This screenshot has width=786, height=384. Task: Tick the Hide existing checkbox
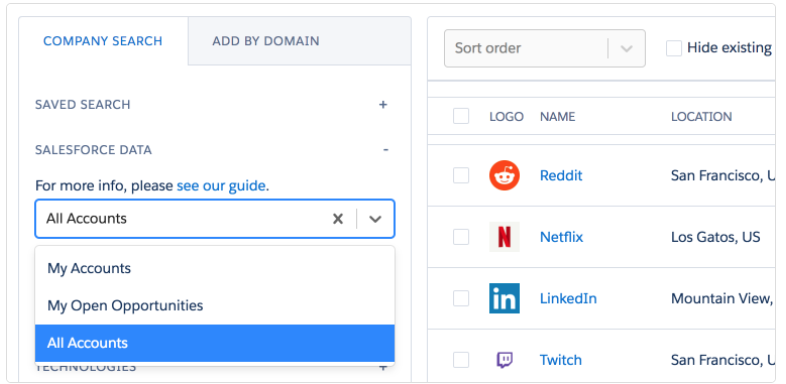click(674, 48)
